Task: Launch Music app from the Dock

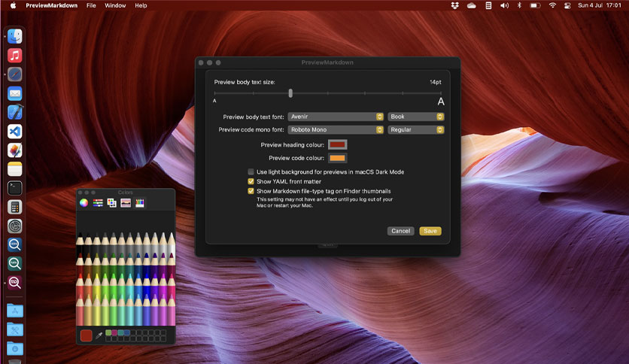Action: coord(15,56)
